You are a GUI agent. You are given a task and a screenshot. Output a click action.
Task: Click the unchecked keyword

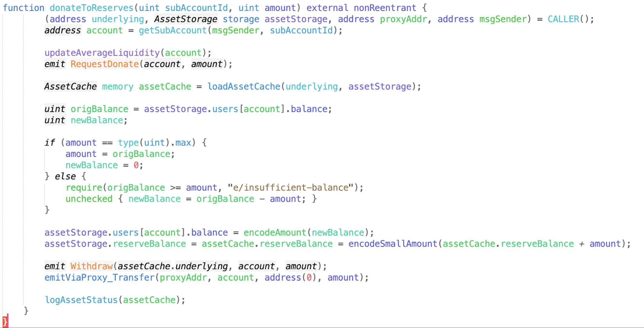pyautogui.click(x=89, y=199)
